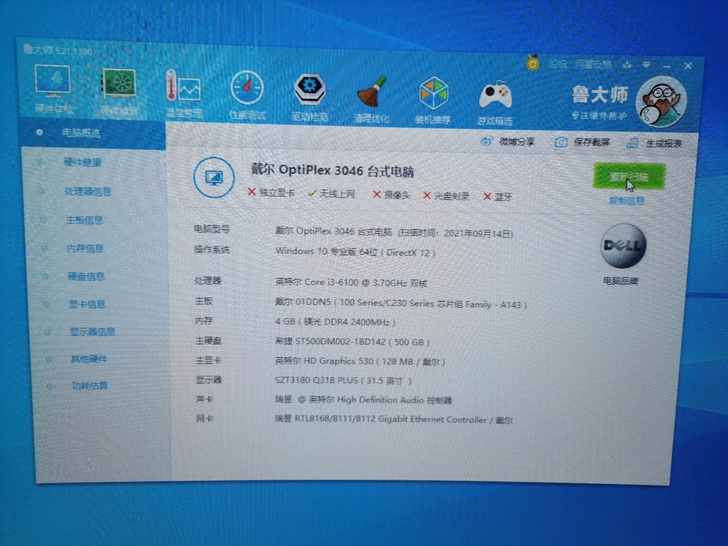Screen dimensions: 728x546
Task: Click the 摄像头 status indicator
Action: pyautogui.click(x=391, y=195)
